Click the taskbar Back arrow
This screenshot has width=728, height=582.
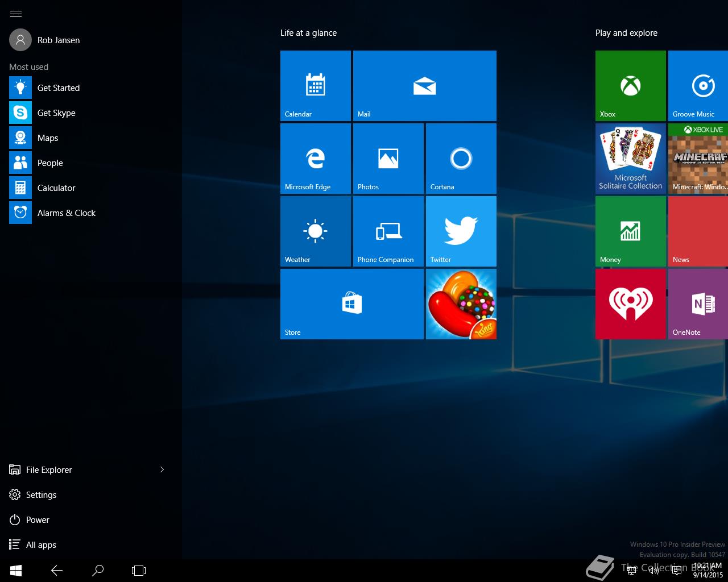(x=57, y=570)
